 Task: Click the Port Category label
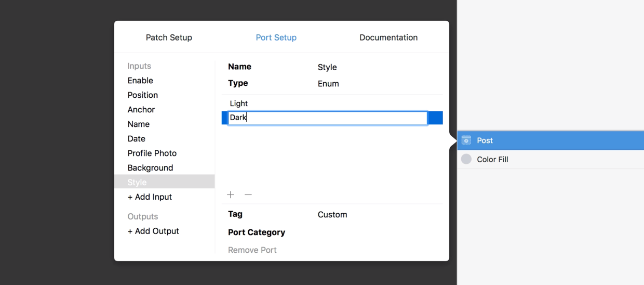(x=257, y=232)
